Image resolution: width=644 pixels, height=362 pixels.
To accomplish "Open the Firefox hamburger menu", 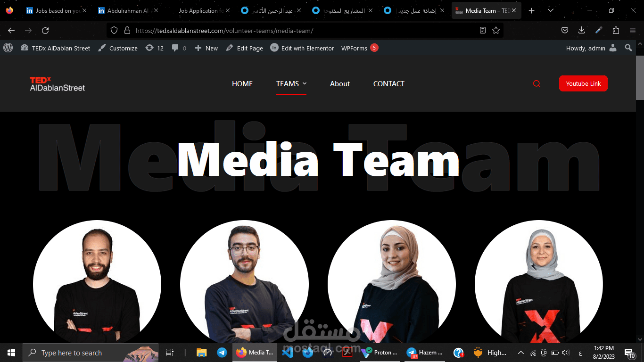I will click(x=633, y=31).
